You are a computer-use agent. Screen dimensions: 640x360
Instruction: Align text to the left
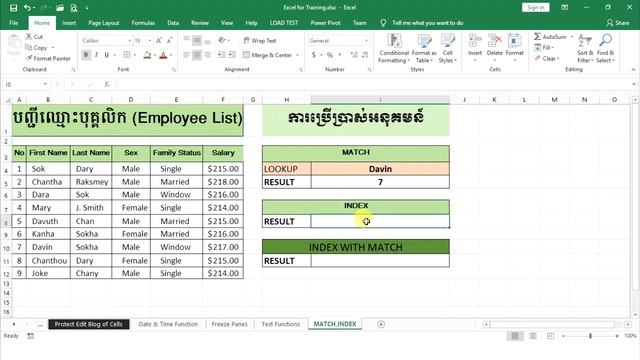click(187, 55)
